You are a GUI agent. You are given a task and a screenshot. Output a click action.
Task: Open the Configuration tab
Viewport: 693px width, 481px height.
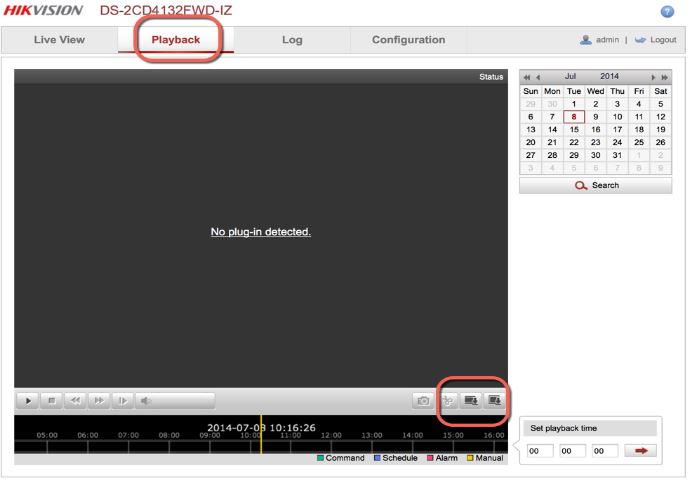[x=408, y=40]
